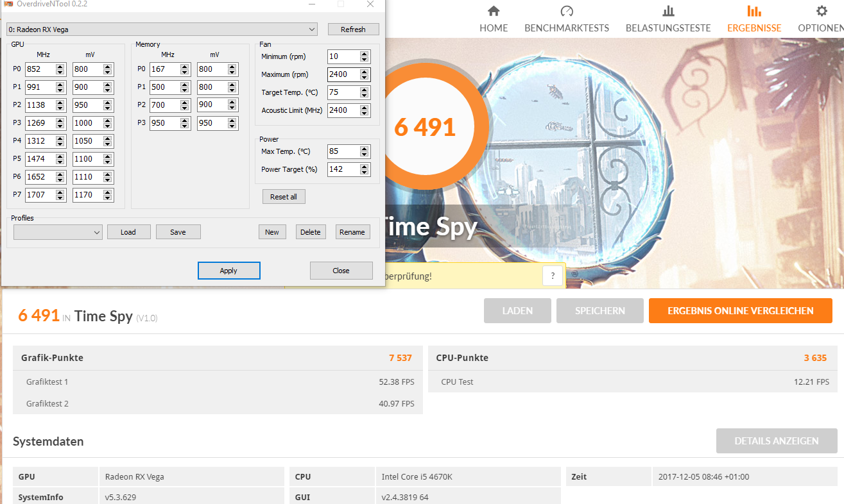Screen dimensions: 844x504
Task: Click GUI version v2.4.3819 64
Action: pos(405,497)
